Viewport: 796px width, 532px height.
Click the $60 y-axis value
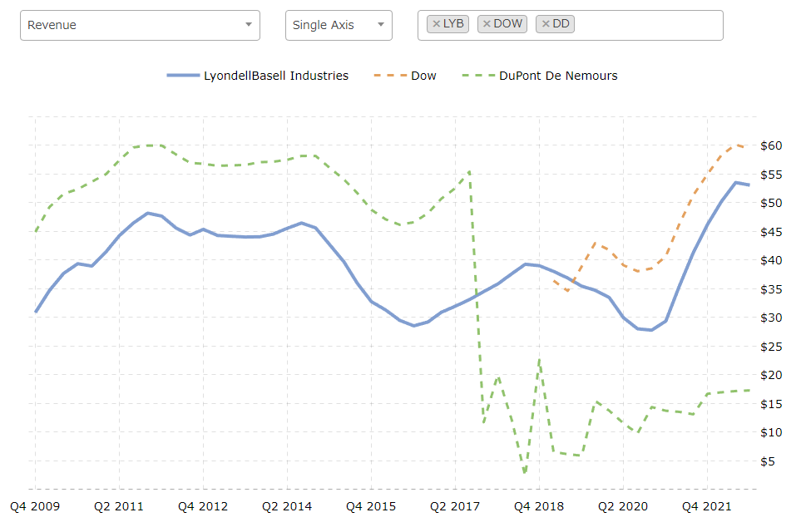[771, 145]
